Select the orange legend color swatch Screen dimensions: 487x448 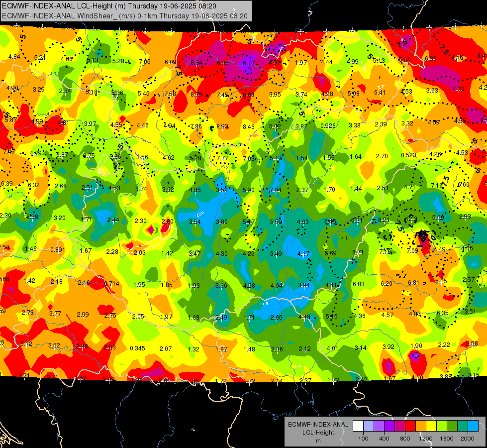click(x=421, y=426)
